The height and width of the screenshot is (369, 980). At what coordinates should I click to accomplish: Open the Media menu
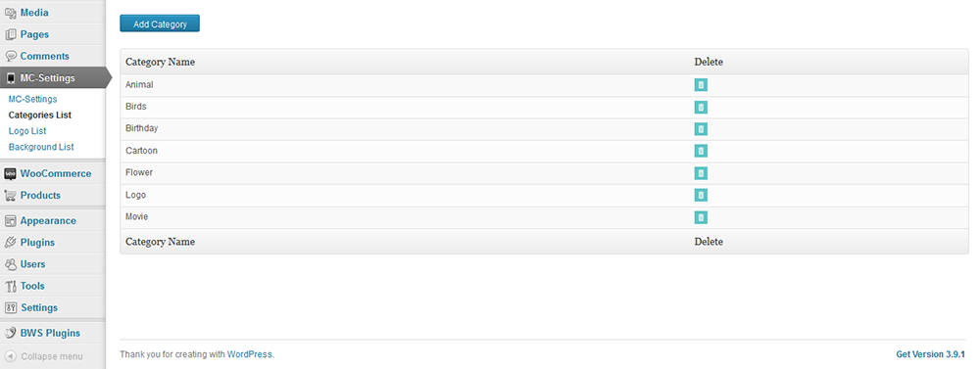(34, 13)
